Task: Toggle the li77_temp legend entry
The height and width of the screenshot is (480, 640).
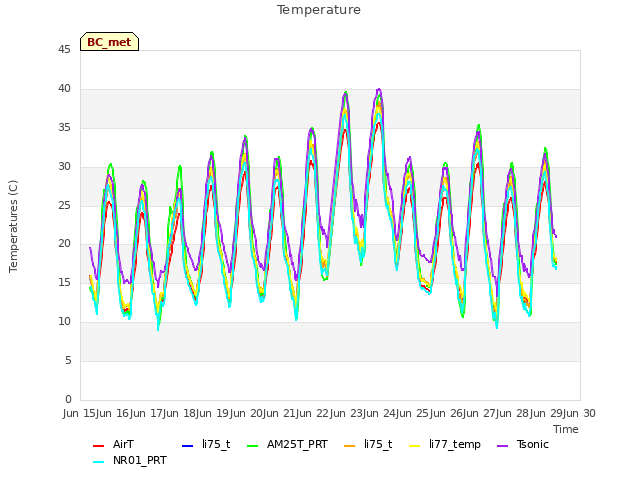Action: pyautogui.click(x=455, y=444)
